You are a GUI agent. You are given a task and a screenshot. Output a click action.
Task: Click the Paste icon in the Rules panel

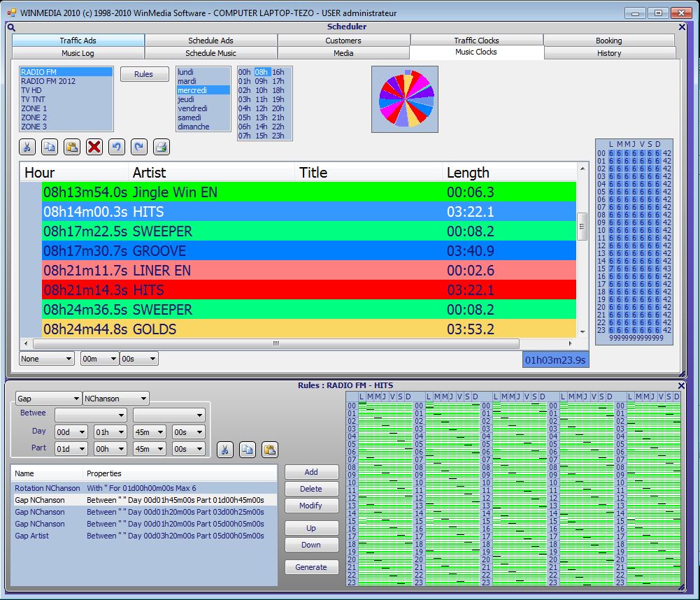tap(270, 450)
